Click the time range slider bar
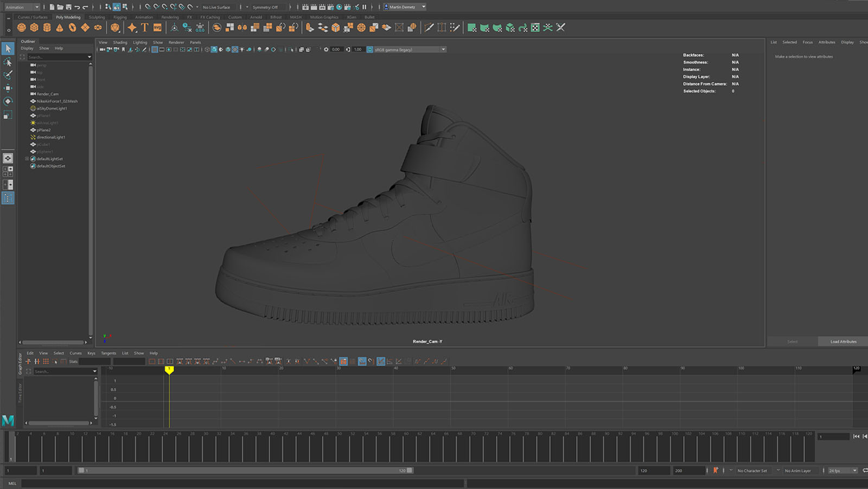The image size is (868, 489). tap(244, 471)
